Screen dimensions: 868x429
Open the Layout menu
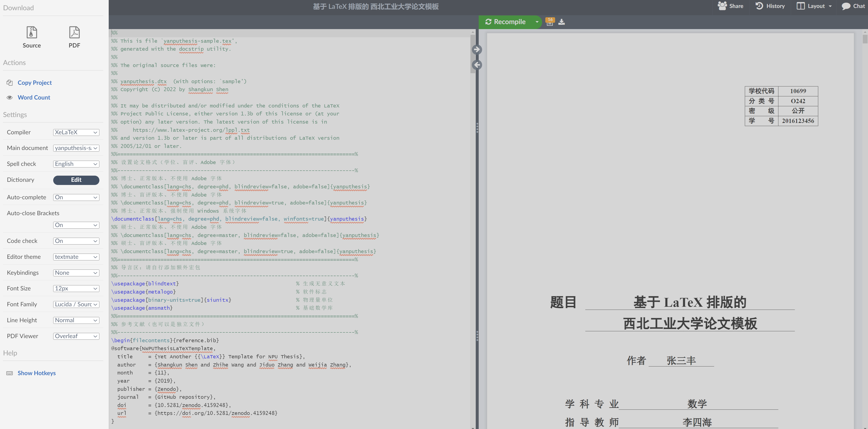pos(814,6)
